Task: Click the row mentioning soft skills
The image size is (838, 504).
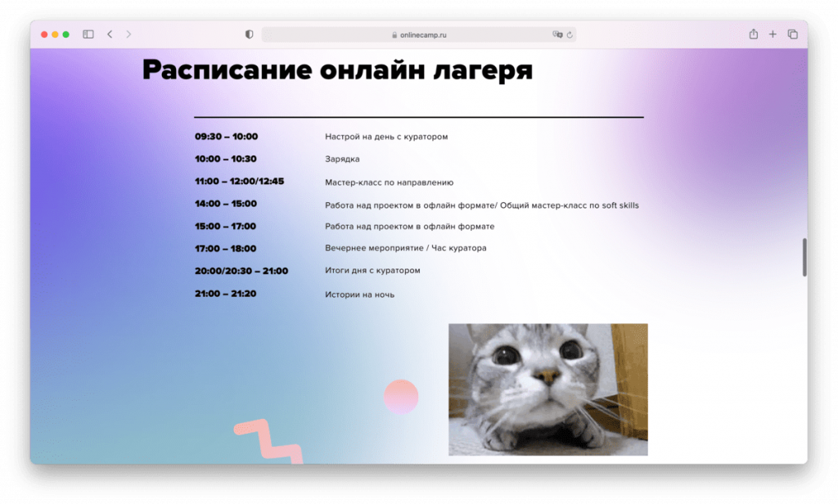Action: (481, 205)
